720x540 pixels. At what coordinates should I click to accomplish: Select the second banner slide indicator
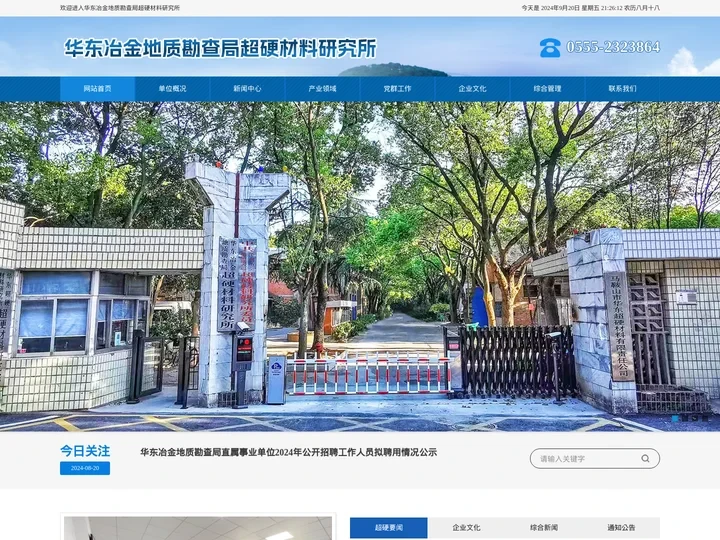[x=685, y=418]
